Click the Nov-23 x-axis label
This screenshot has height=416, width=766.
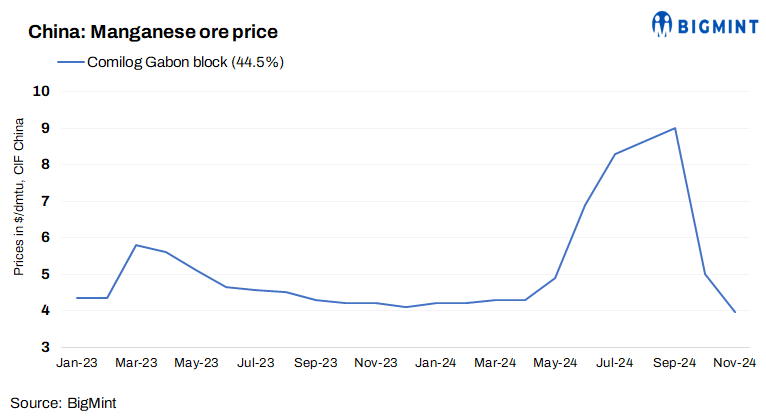(376, 362)
